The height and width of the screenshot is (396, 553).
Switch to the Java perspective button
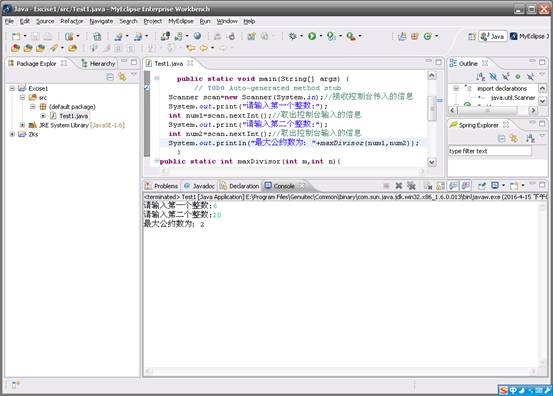click(x=493, y=36)
